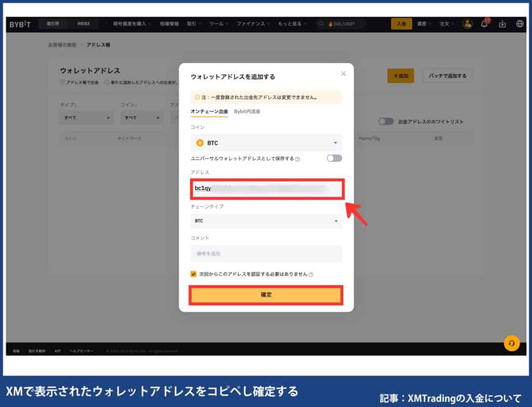Open the type filter dropdown
The image size is (532, 407).
87,118
